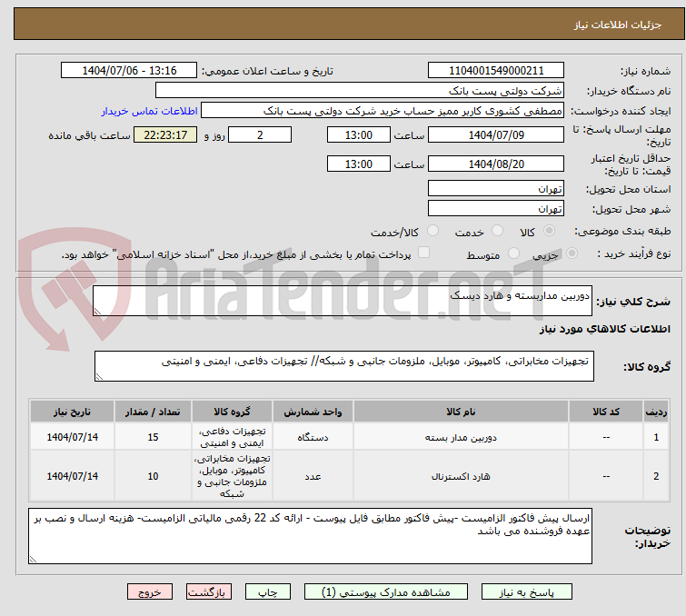Screen dimensions: 686x616
Task: Click row number 2 cell
Action: click(656, 476)
